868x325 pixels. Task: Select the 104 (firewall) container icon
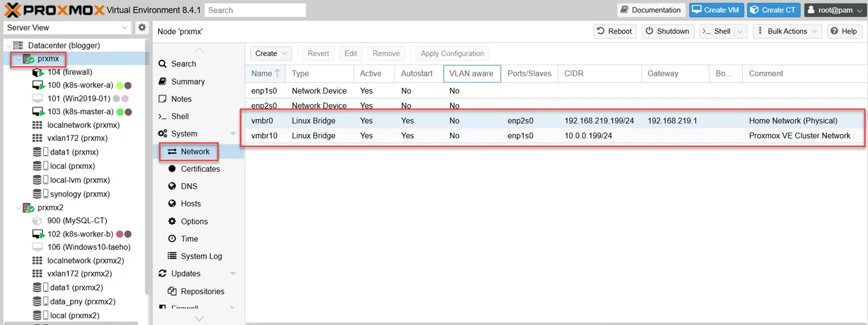(x=38, y=72)
